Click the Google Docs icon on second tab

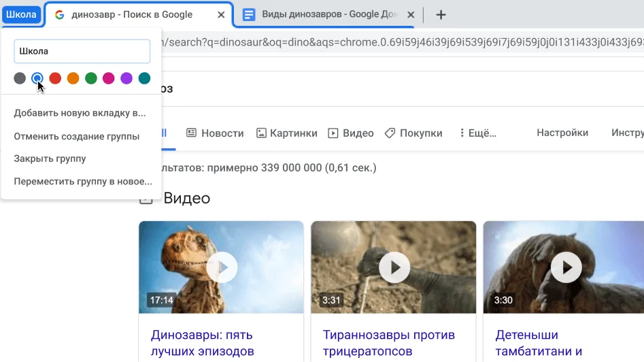click(250, 14)
